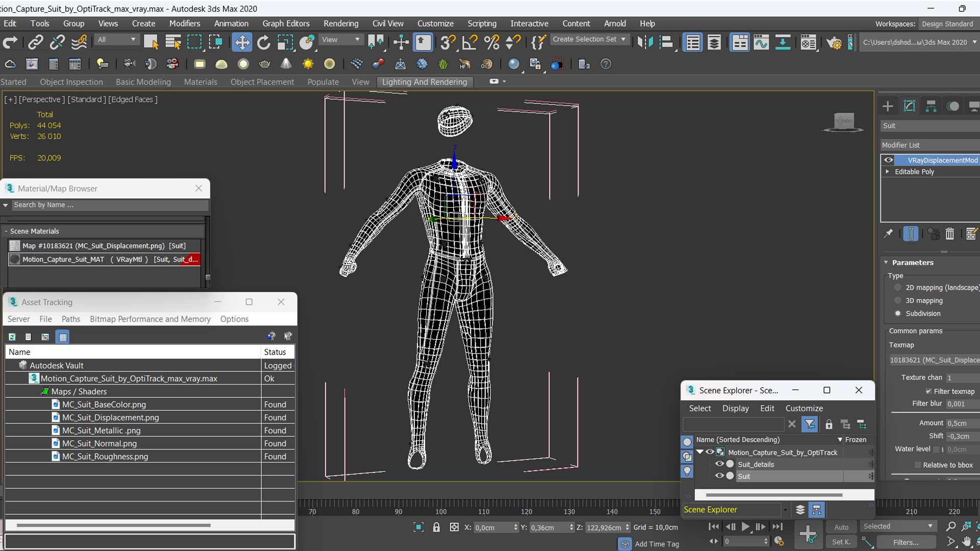Open selection filter All dropdown

point(116,39)
